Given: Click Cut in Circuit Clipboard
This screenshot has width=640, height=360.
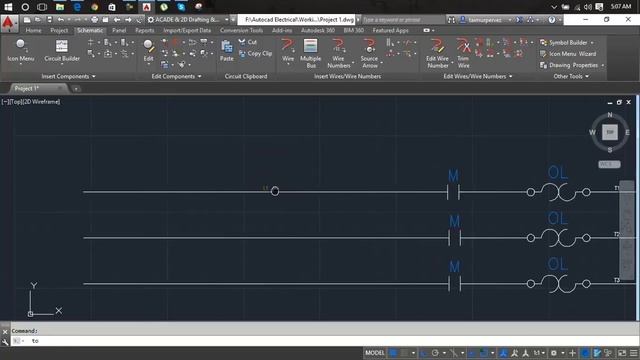Looking at the screenshot, I should point(248,42).
